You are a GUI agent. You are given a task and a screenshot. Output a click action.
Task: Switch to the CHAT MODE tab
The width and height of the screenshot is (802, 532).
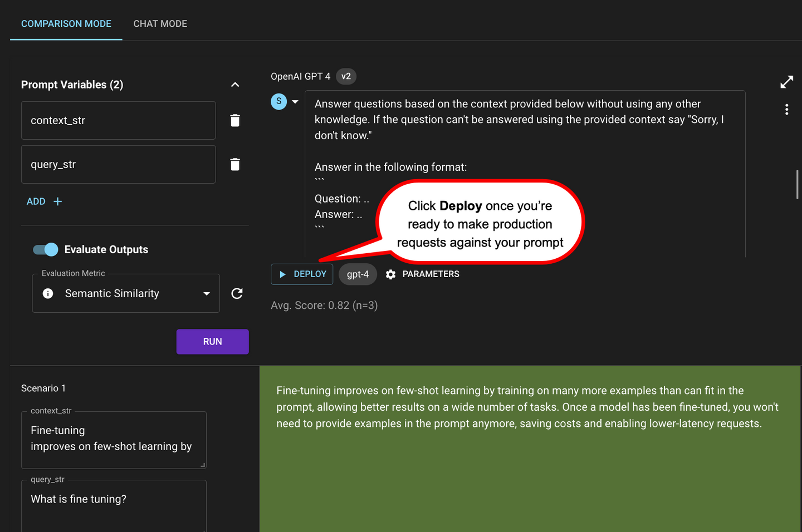[x=160, y=24]
